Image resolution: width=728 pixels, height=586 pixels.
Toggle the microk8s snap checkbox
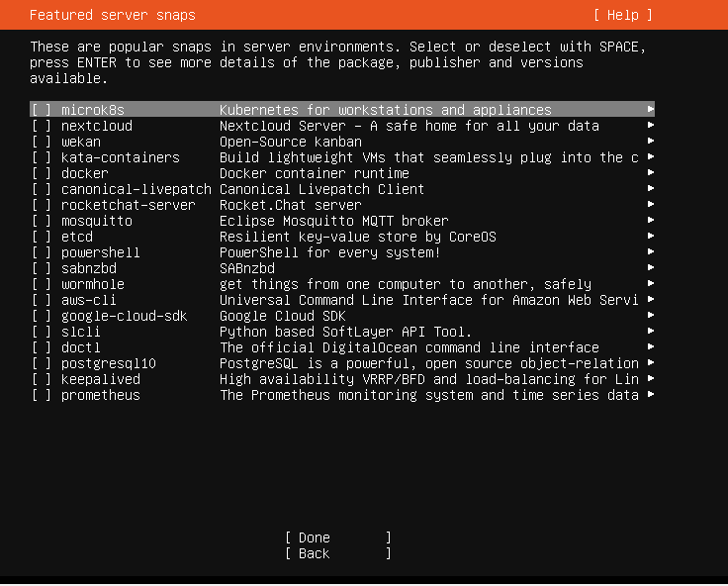click(42, 110)
